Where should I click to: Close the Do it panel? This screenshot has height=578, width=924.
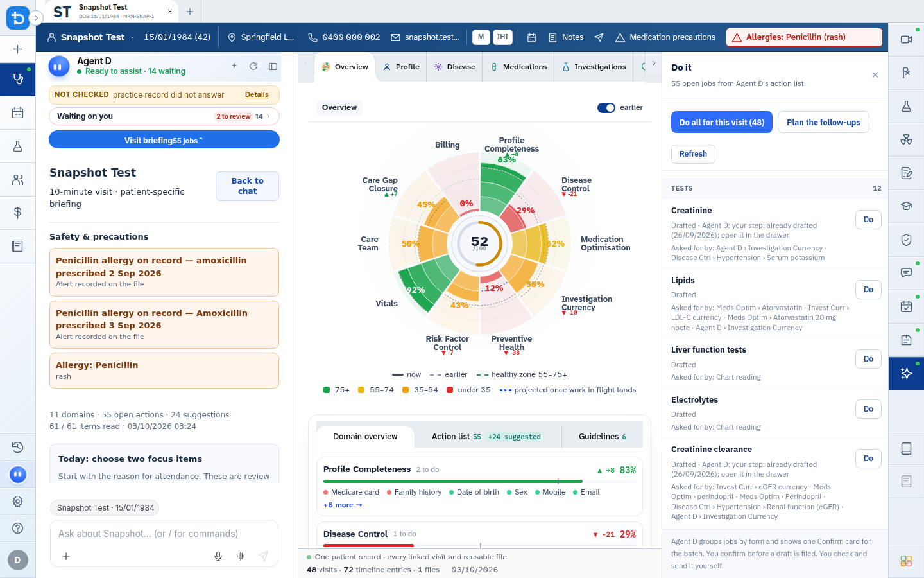coord(875,75)
